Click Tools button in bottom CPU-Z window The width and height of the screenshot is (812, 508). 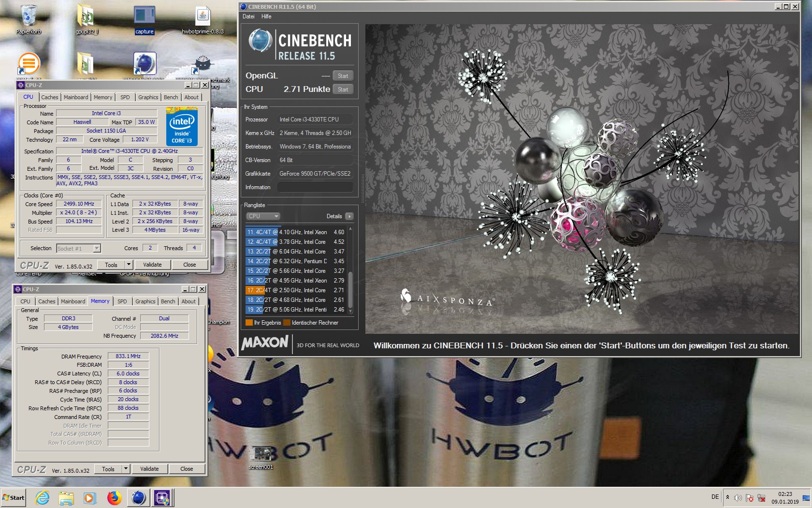click(x=108, y=469)
